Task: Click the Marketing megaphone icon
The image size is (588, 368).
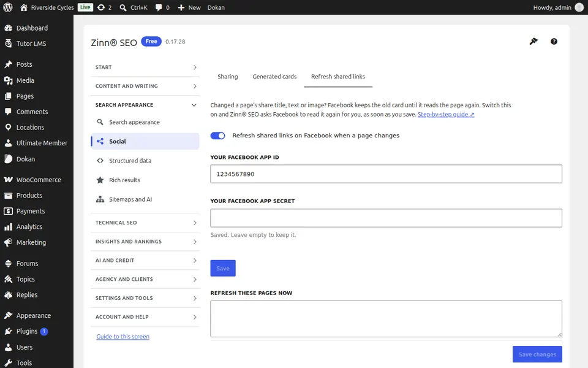Action: tap(8, 243)
